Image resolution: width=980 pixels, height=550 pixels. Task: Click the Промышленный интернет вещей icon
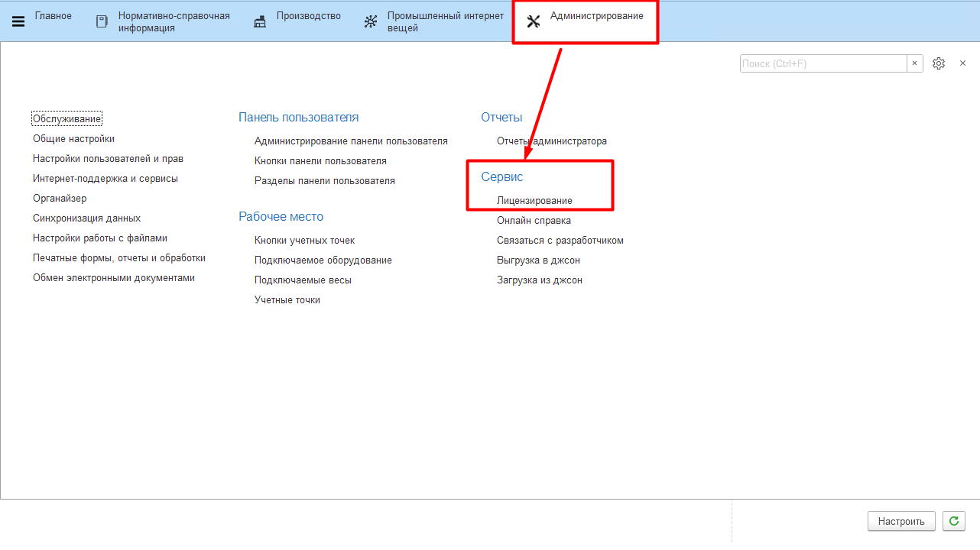point(371,21)
